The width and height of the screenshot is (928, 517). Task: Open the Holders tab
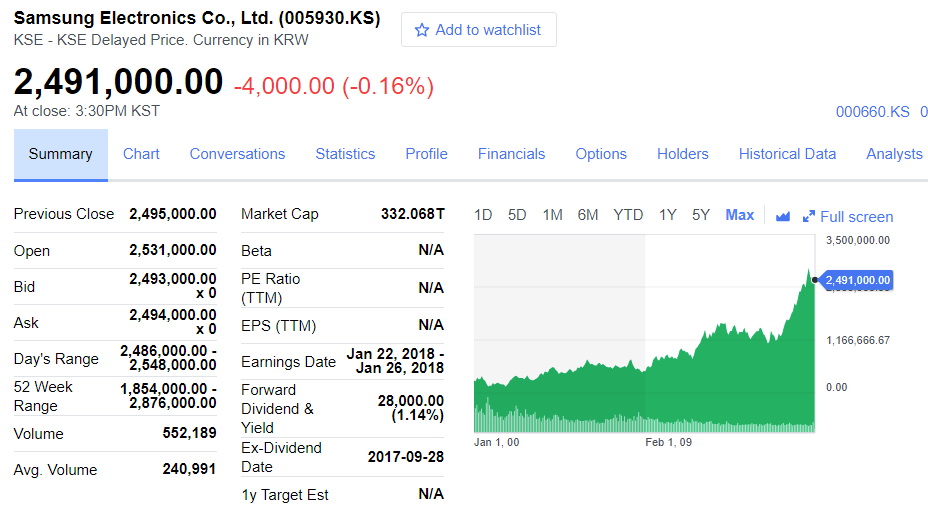tap(682, 154)
